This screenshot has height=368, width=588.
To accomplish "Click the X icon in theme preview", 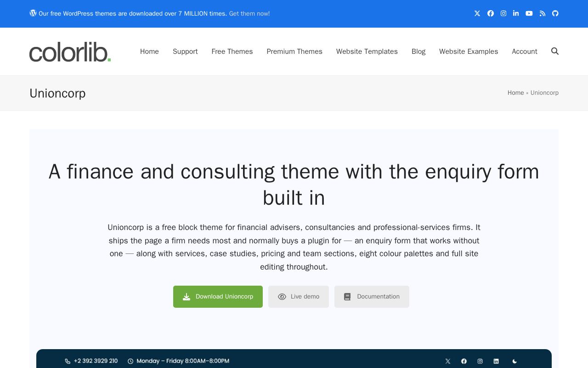I will click(x=448, y=361).
